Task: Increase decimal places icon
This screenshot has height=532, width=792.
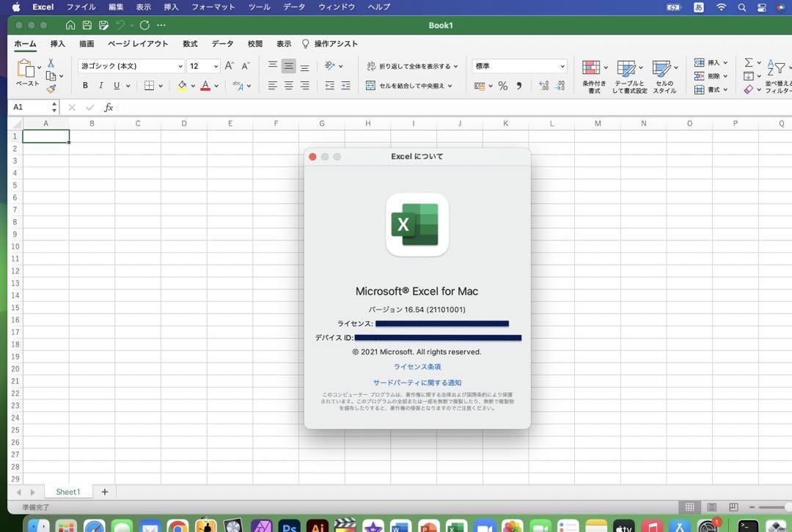Action: (x=544, y=86)
